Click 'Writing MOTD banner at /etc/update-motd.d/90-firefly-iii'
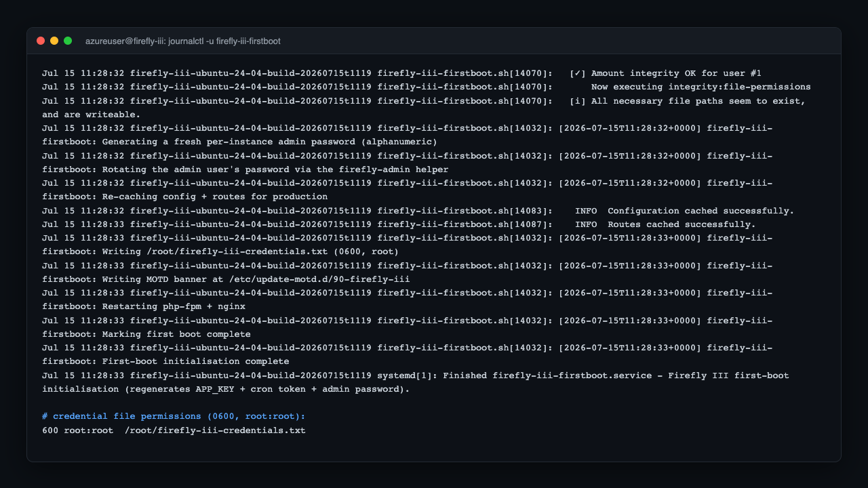868x488 pixels. (x=256, y=279)
